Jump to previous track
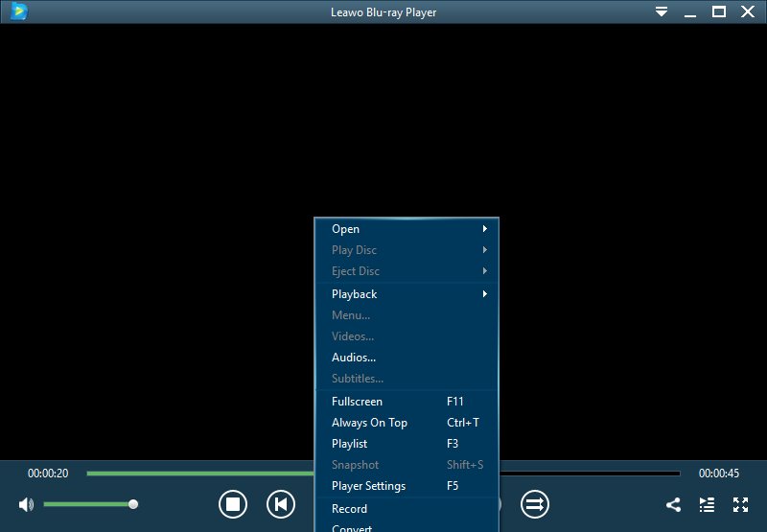The height and width of the screenshot is (532, 767). pos(281,504)
